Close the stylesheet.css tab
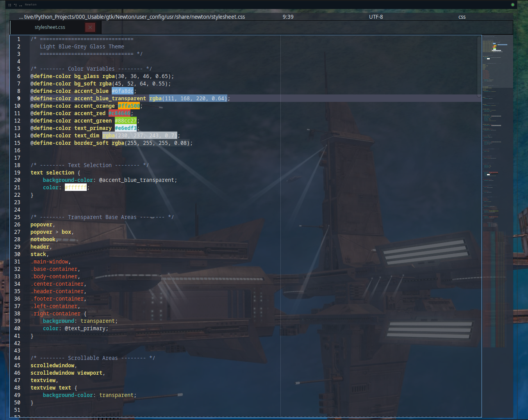Viewport: 528px width, 420px height. coord(90,27)
